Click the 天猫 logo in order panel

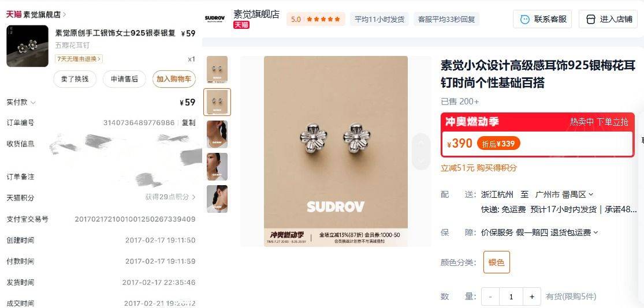tap(13, 14)
